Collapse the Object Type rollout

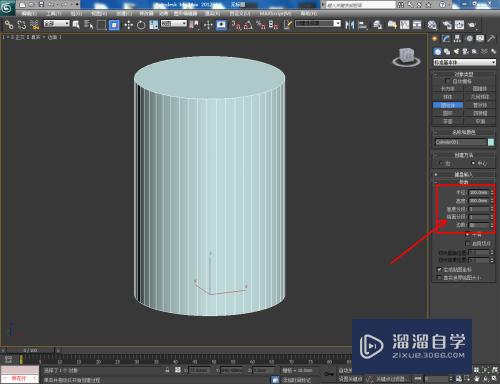[x=464, y=74]
